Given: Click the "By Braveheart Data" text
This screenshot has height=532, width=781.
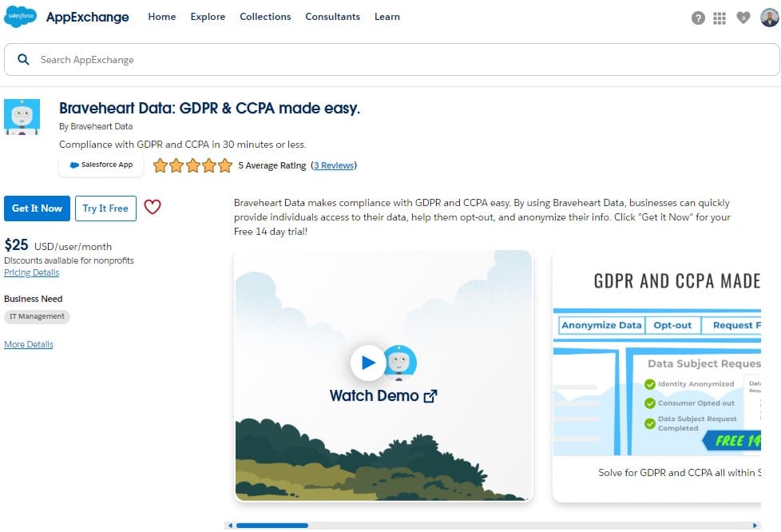Looking at the screenshot, I should click(x=96, y=126).
